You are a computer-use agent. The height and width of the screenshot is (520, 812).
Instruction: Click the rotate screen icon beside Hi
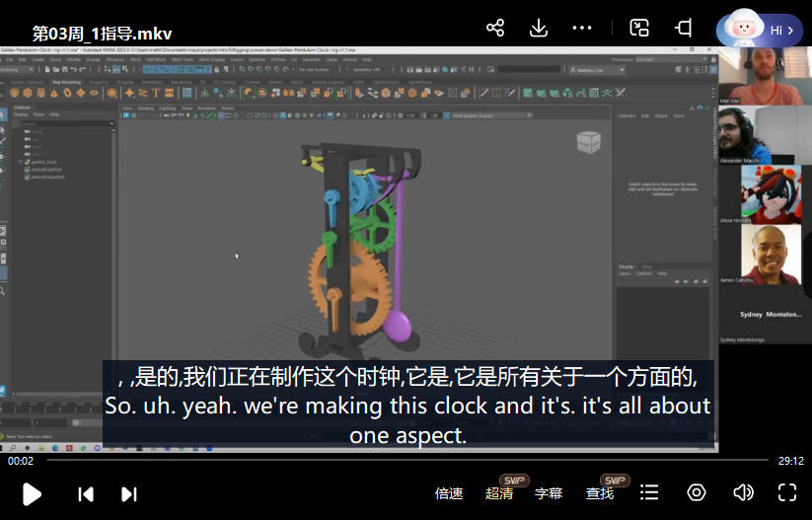tap(683, 28)
